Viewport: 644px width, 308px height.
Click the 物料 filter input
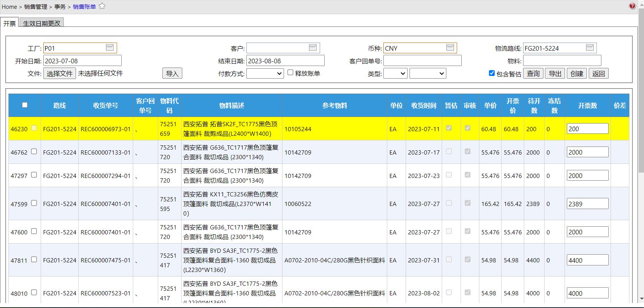(562, 61)
